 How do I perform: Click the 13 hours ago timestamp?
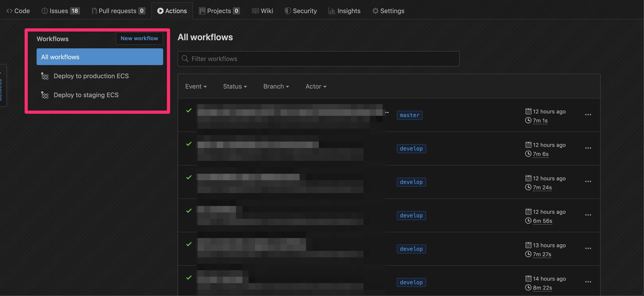[549, 245]
